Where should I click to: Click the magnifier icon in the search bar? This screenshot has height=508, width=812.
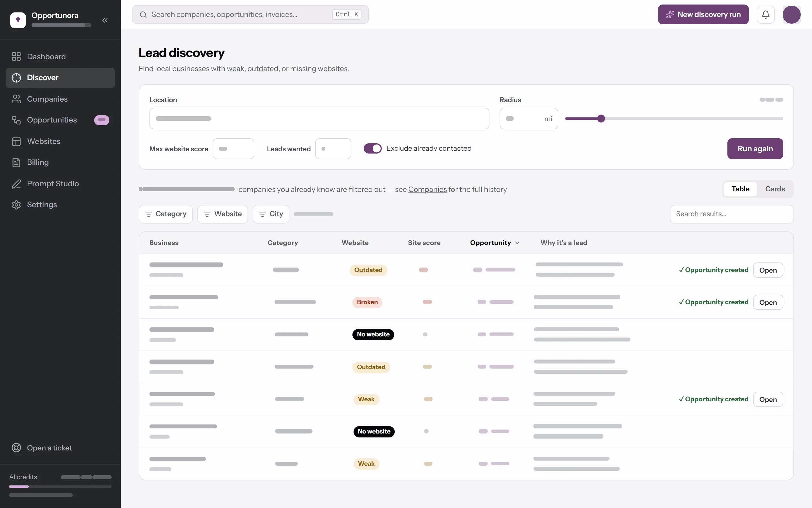143,14
